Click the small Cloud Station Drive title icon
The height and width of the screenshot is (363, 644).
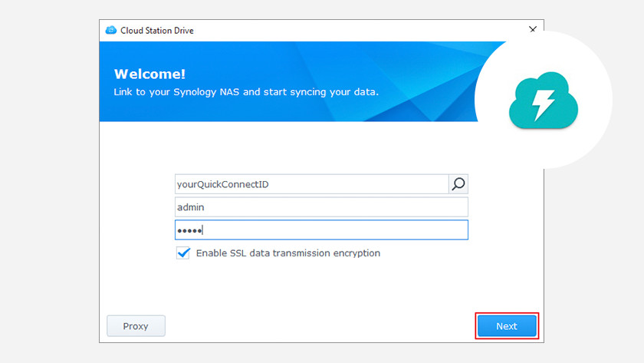click(111, 30)
